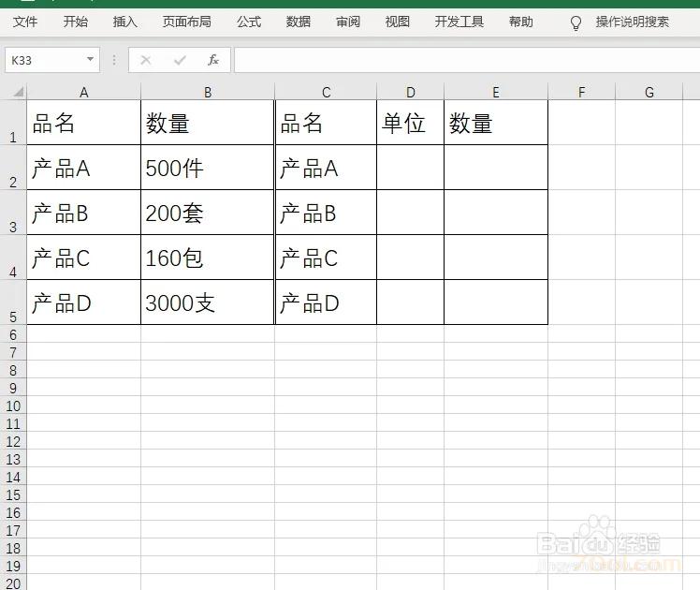This screenshot has width=700, height=590.
Task: Select column B header
Action: coord(208,92)
